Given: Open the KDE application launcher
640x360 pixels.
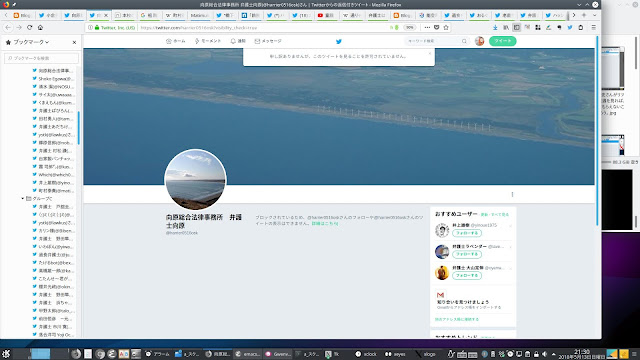Looking at the screenshot, I should coord(6,354).
